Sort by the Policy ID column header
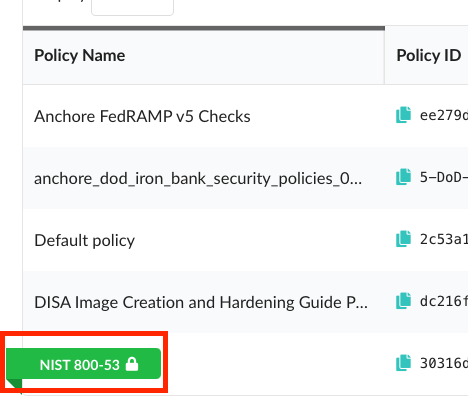 429,55
